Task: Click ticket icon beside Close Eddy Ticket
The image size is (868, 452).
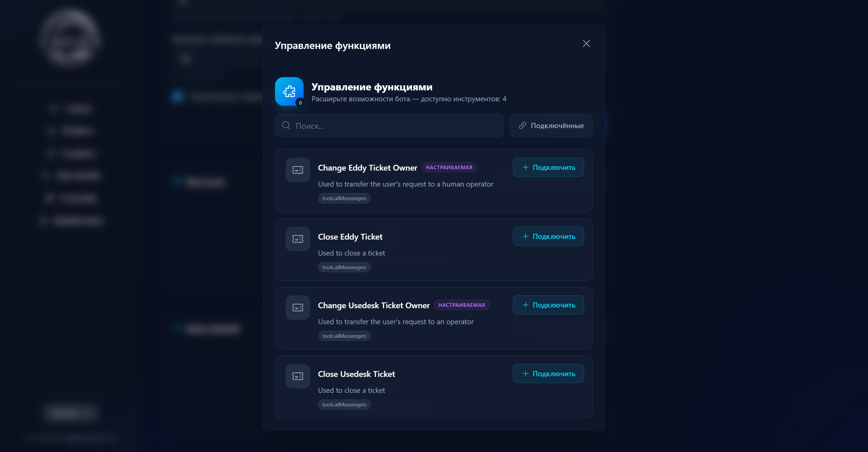Action: pos(297,239)
